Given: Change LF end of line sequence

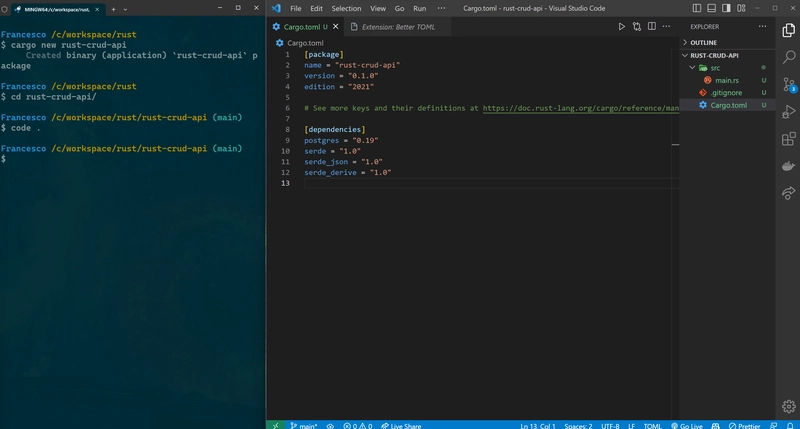Looking at the screenshot, I should pos(631,426).
